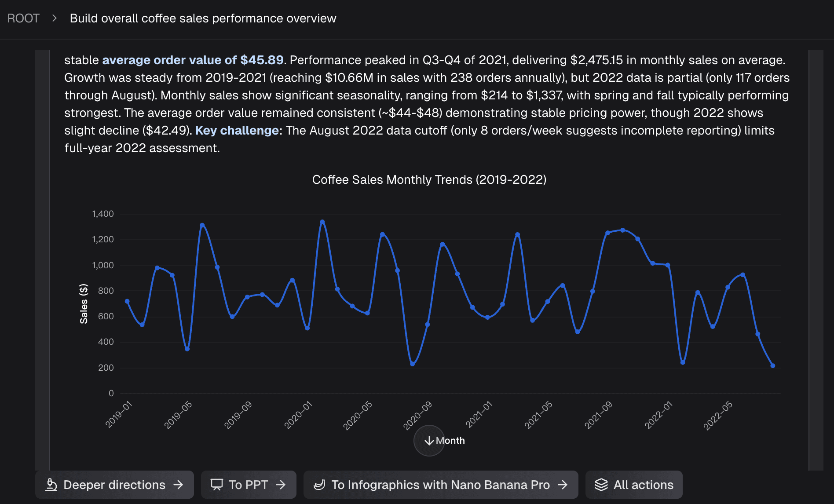Open To Infographics with Nano Banana Pro
The image size is (834, 504).
click(441, 485)
